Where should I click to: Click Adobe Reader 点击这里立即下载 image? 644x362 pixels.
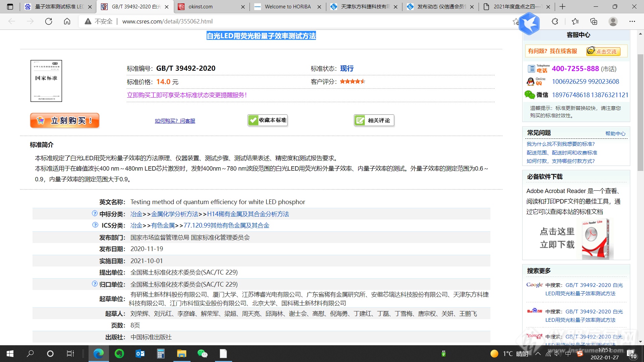coord(576,239)
